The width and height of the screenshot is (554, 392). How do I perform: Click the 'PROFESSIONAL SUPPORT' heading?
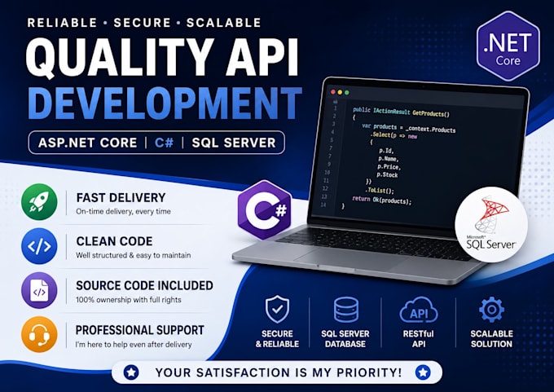(140, 330)
